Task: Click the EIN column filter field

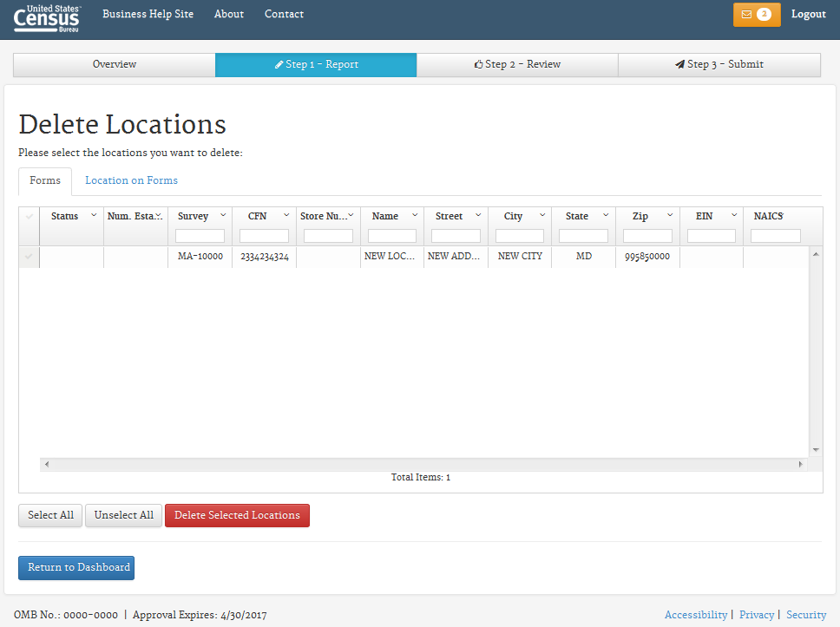Action: [x=712, y=236]
